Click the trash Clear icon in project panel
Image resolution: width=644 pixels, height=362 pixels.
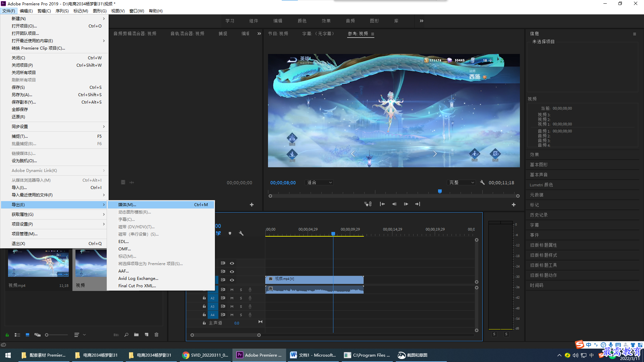click(x=156, y=335)
